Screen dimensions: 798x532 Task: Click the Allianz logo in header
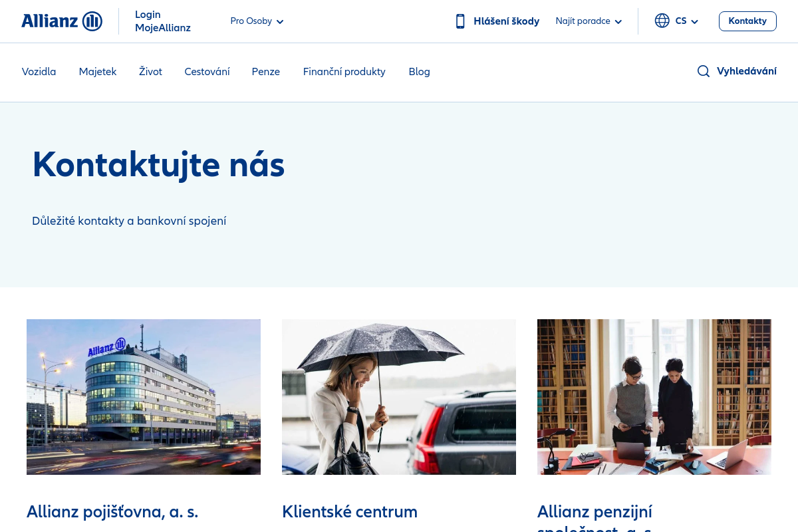pos(61,21)
